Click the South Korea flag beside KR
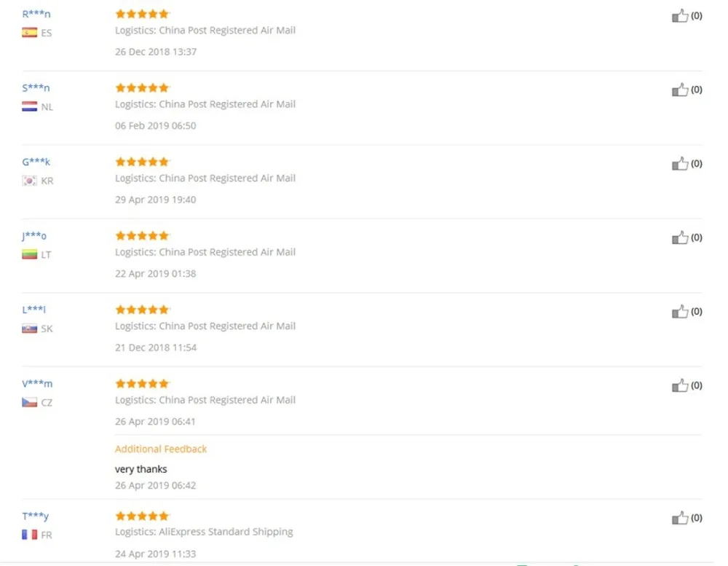The width and height of the screenshot is (728, 566). (x=30, y=181)
